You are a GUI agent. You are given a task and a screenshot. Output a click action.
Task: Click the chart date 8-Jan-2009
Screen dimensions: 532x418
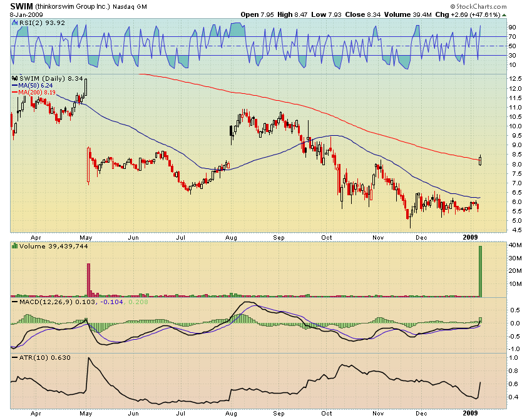point(26,14)
